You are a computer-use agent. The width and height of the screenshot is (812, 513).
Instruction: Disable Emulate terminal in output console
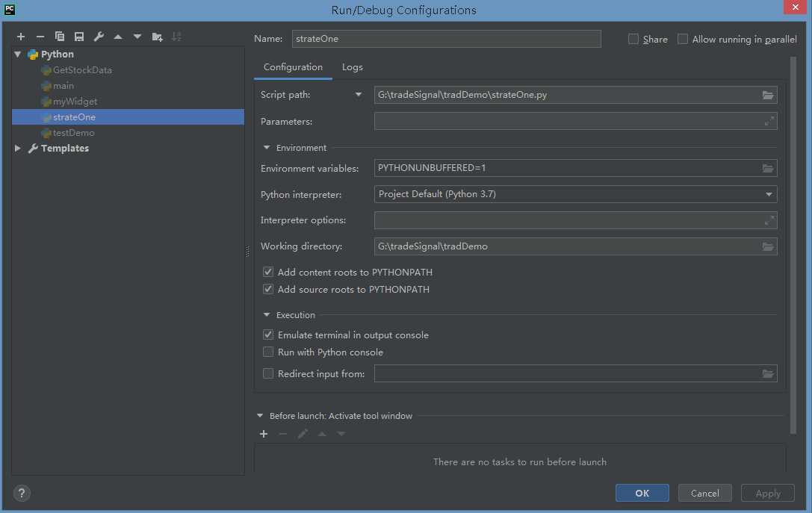click(267, 335)
